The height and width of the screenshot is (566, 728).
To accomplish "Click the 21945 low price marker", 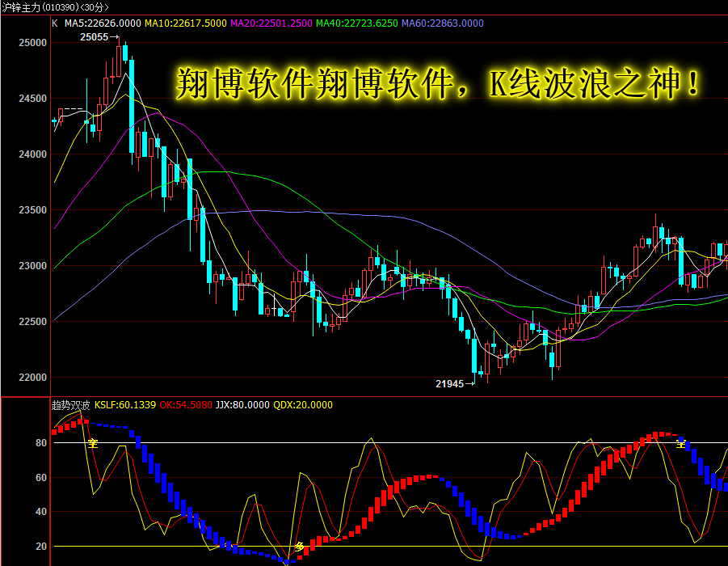I will pyautogui.click(x=455, y=384).
